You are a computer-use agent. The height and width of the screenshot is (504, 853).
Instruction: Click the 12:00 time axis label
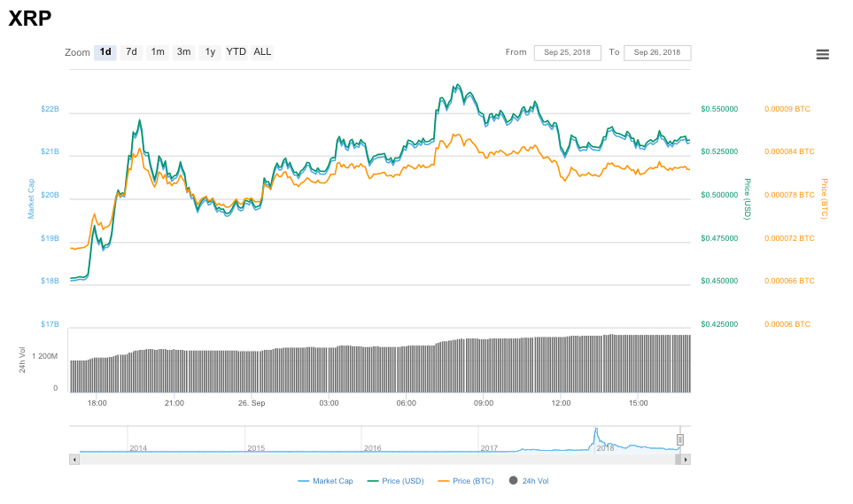click(561, 403)
